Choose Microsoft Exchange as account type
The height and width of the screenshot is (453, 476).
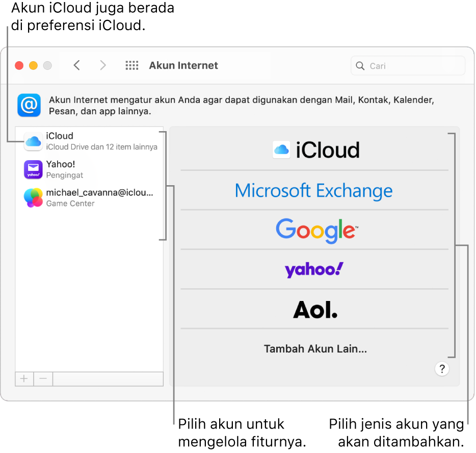coord(313,190)
